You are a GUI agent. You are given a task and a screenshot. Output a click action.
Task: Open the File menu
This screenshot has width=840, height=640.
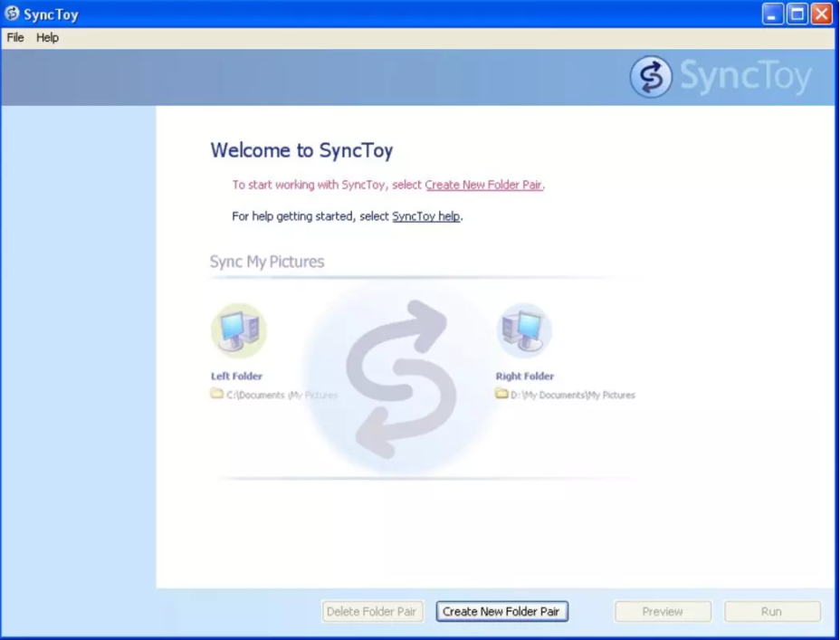[15, 37]
